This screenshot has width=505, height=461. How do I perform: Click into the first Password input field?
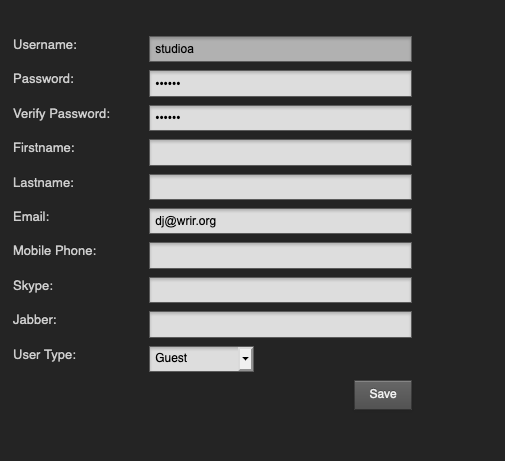coord(280,83)
